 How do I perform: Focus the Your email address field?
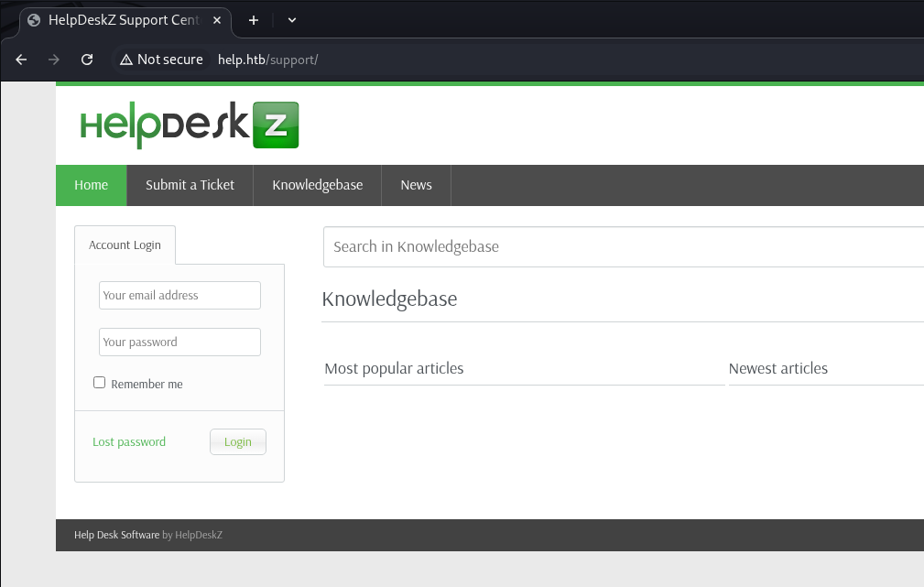coord(179,296)
